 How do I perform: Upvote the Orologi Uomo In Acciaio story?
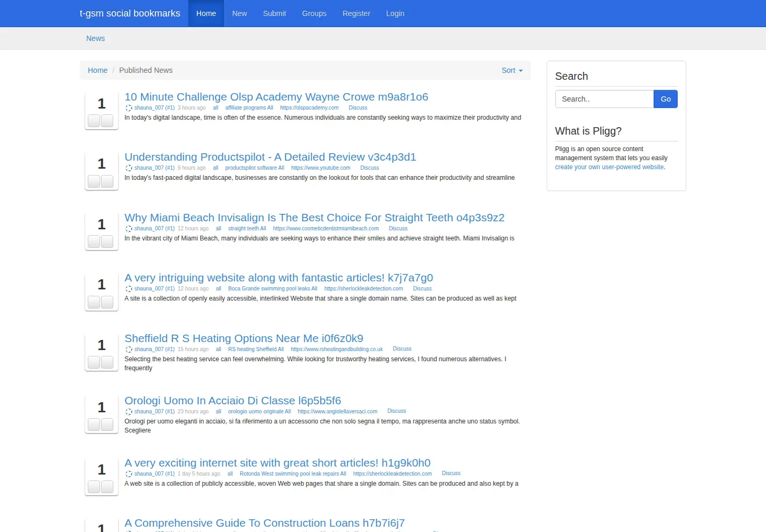(x=94, y=425)
